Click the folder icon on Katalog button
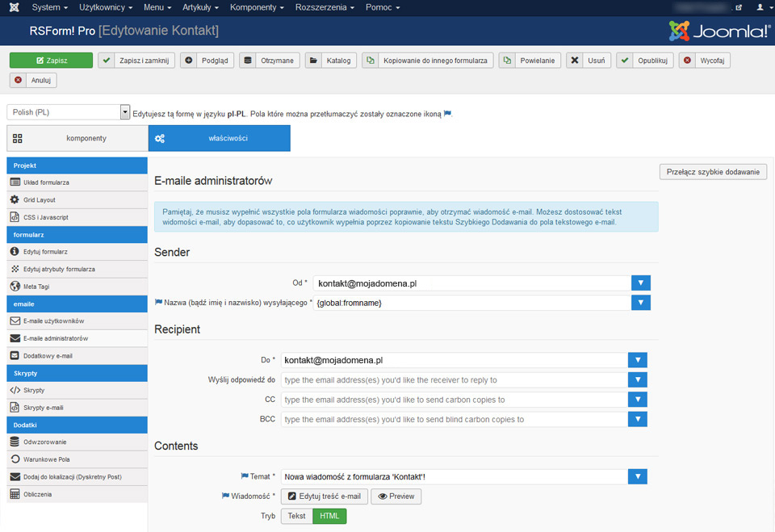Image resolution: width=775 pixels, height=532 pixels. click(x=313, y=61)
